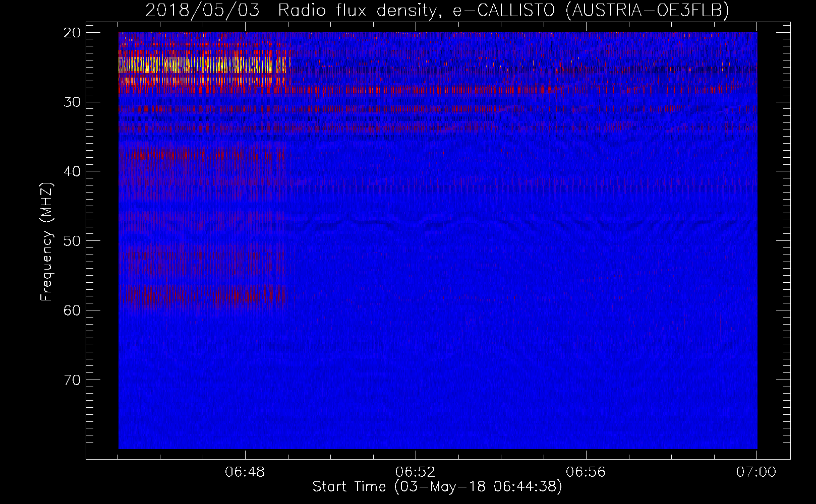Click the 07:00 time axis label
This screenshot has width=816, height=504.
click(x=756, y=472)
